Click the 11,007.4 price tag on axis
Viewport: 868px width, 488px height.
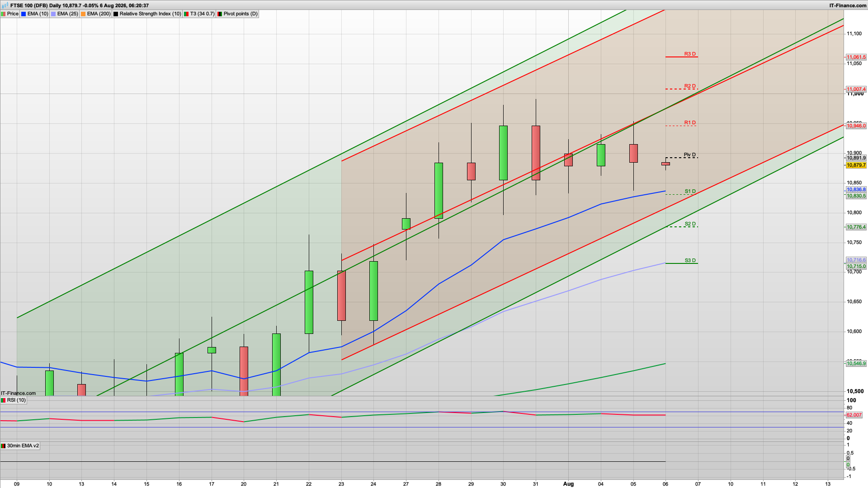click(x=856, y=89)
